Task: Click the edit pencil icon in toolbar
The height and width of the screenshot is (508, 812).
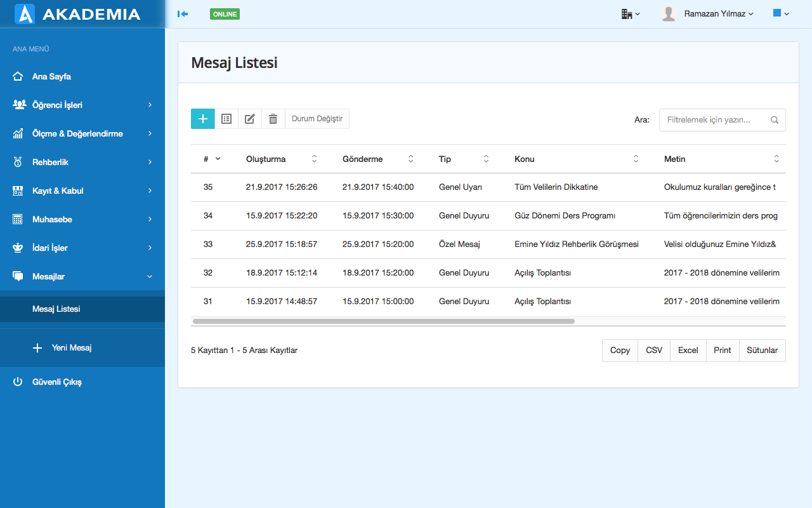Action: 250,119
